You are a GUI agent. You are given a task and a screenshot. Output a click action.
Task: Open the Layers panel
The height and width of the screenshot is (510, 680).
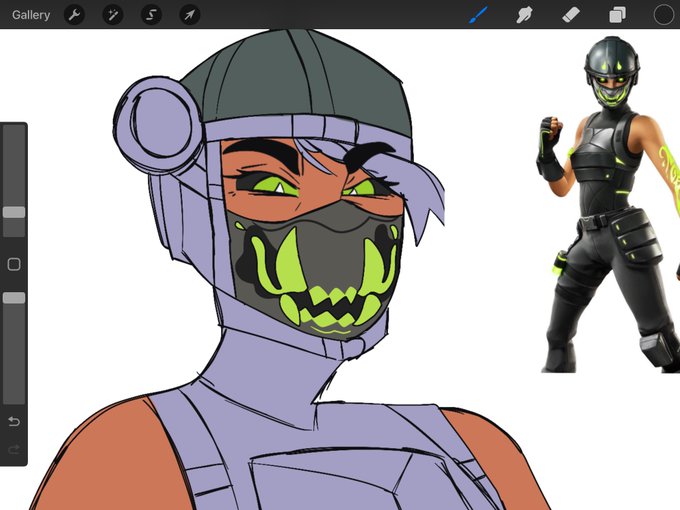(x=617, y=15)
